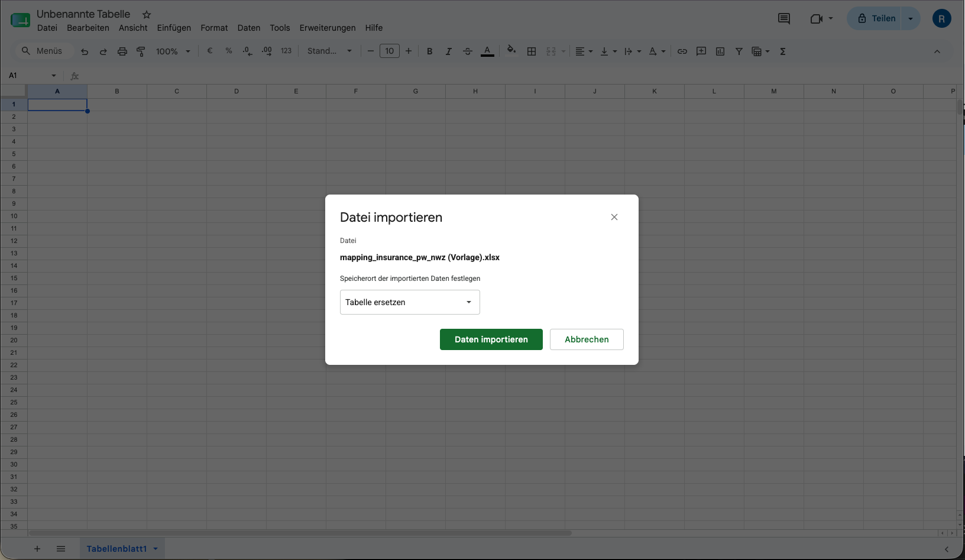Click the font size field
Viewport: 965px width, 560px height.
tap(390, 51)
